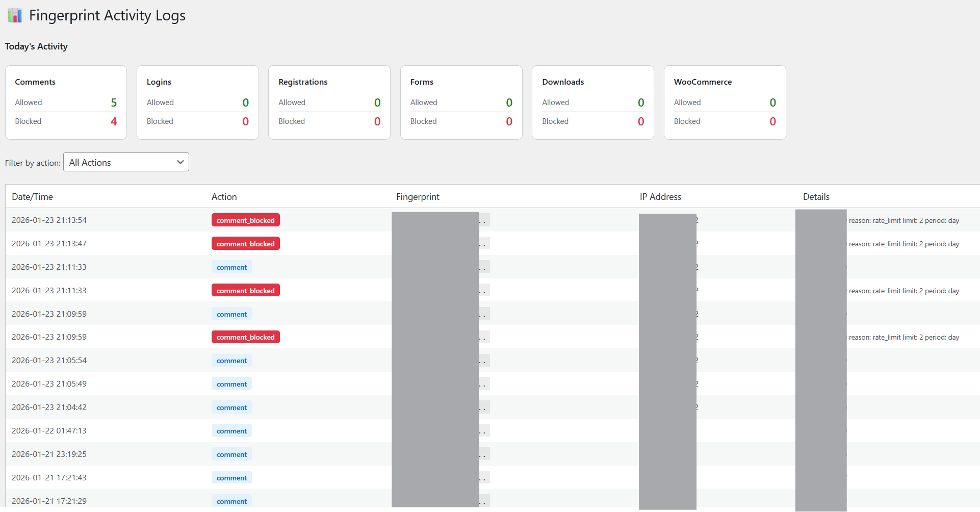Click Comments Allowed count 5
The image size is (980, 512).
pyautogui.click(x=114, y=103)
